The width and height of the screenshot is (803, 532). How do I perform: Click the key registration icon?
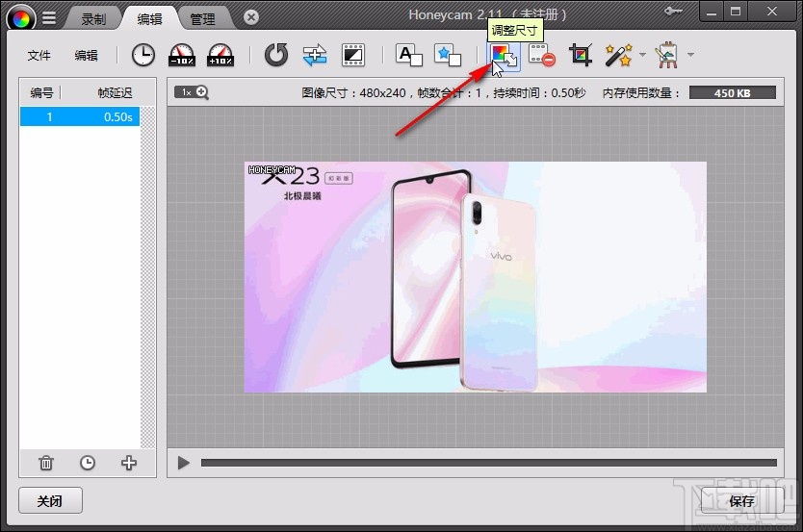tap(673, 12)
